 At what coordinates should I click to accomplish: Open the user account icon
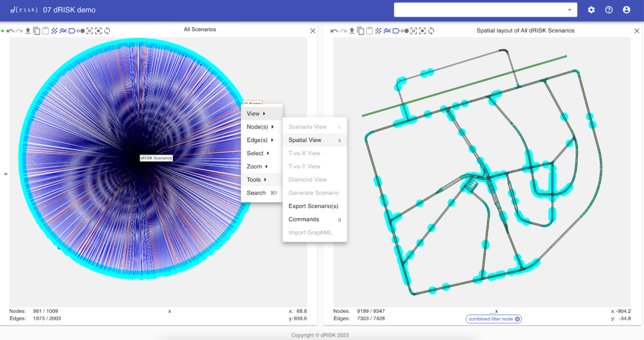click(x=626, y=10)
